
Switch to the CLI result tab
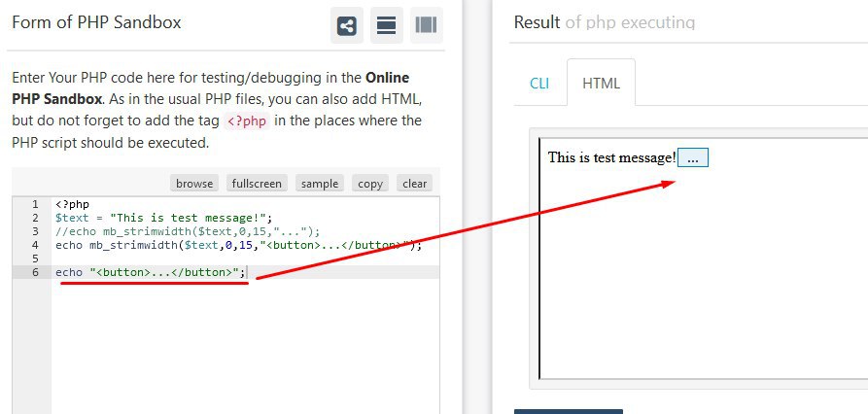(x=539, y=83)
